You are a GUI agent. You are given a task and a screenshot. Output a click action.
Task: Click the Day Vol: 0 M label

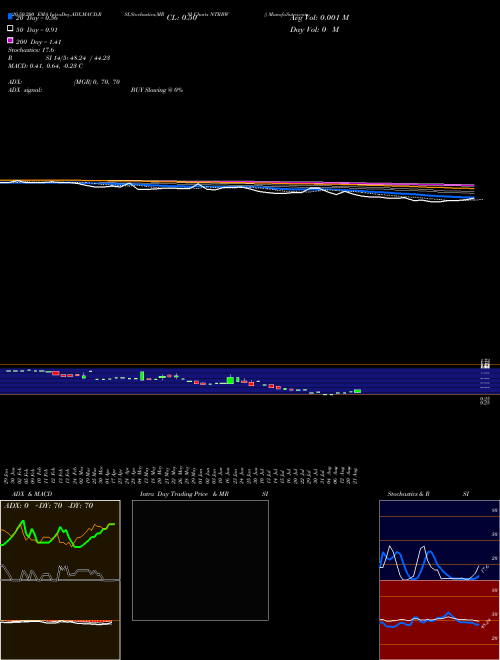tap(314, 29)
